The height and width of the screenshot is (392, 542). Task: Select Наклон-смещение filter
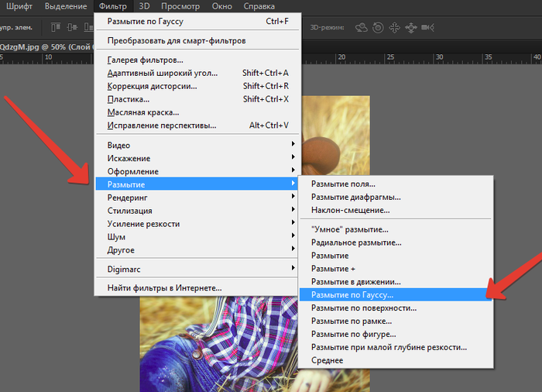[396, 211]
